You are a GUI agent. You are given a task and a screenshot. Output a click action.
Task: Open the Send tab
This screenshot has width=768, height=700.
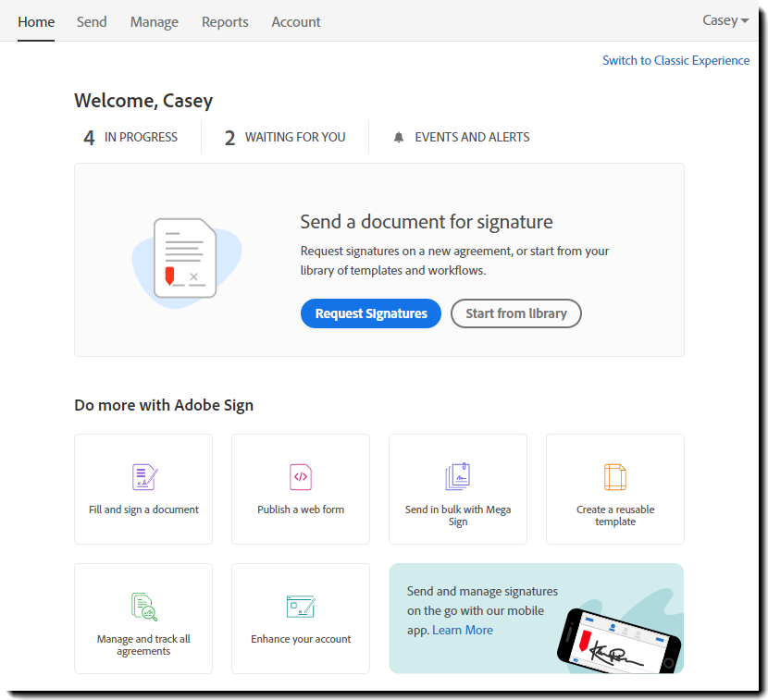point(92,22)
